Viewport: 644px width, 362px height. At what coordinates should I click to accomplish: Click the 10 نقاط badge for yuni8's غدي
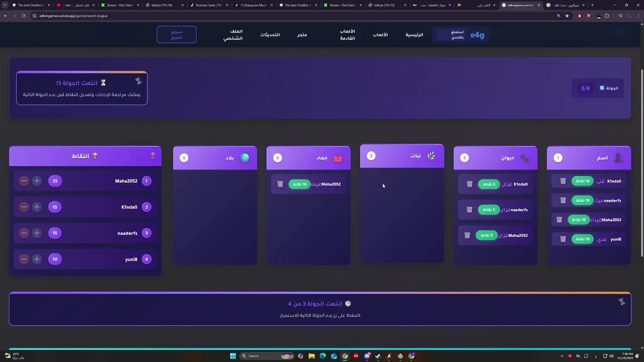583,239
